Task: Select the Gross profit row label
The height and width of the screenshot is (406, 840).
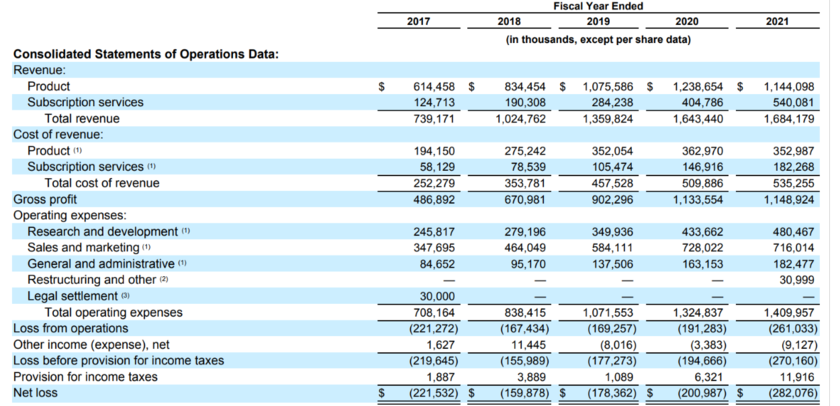Action: (45, 199)
